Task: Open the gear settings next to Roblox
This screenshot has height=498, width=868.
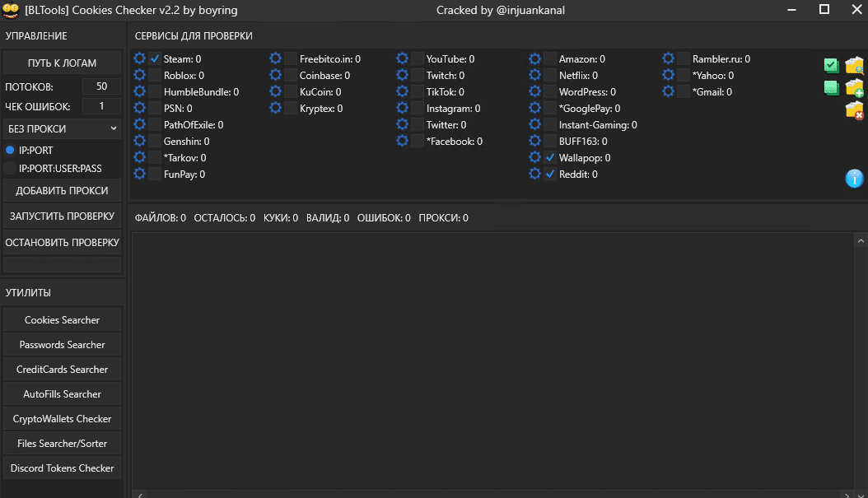Action: pyautogui.click(x=139, y=75)
